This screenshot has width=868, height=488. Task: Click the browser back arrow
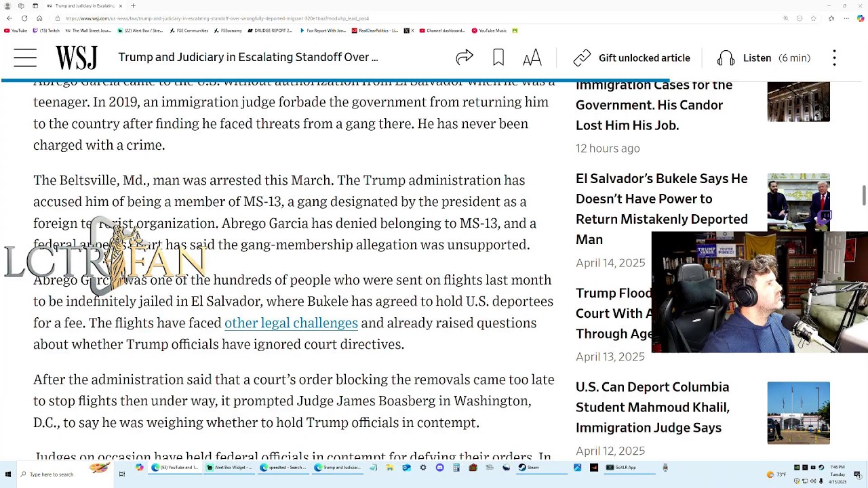9,18
